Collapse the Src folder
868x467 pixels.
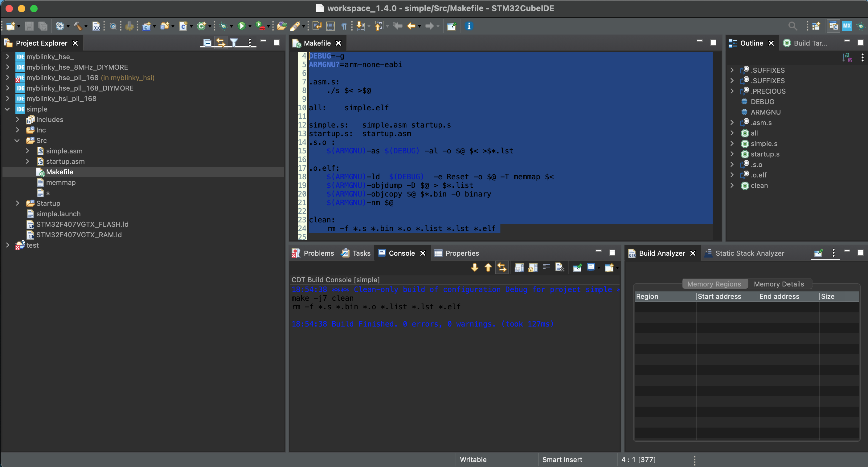[17, 140]
